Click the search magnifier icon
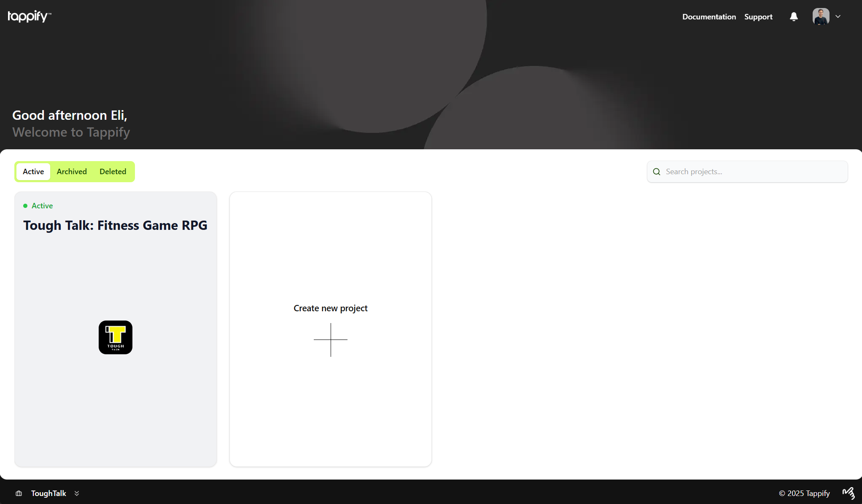862x504 pixels. [657, 172]
